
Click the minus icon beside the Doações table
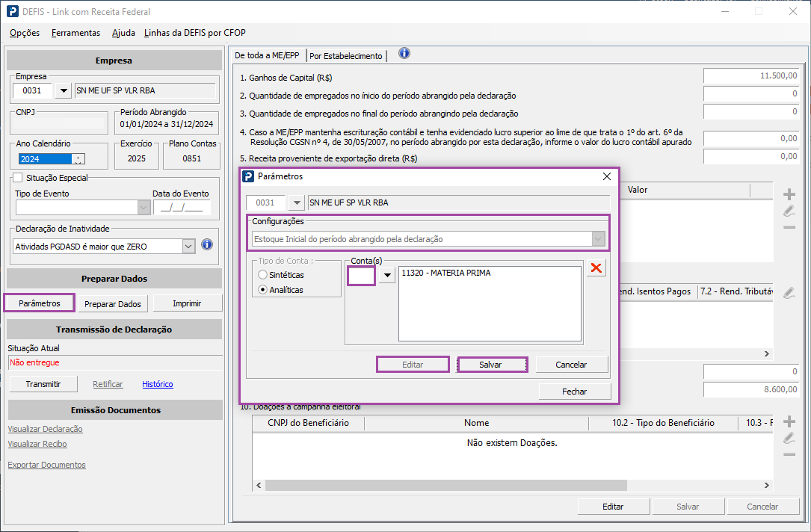coord(789,454)
